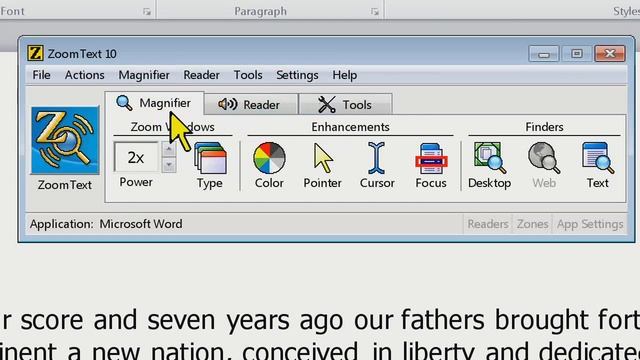640x360 pixels.
Task: Launch the Desktop Finder
Action: point(489,164)
